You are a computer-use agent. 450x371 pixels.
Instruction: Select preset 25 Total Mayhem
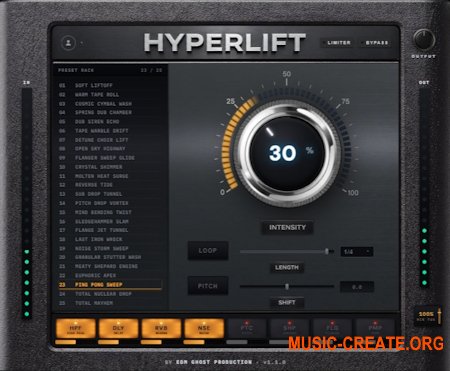pos(110,303)
